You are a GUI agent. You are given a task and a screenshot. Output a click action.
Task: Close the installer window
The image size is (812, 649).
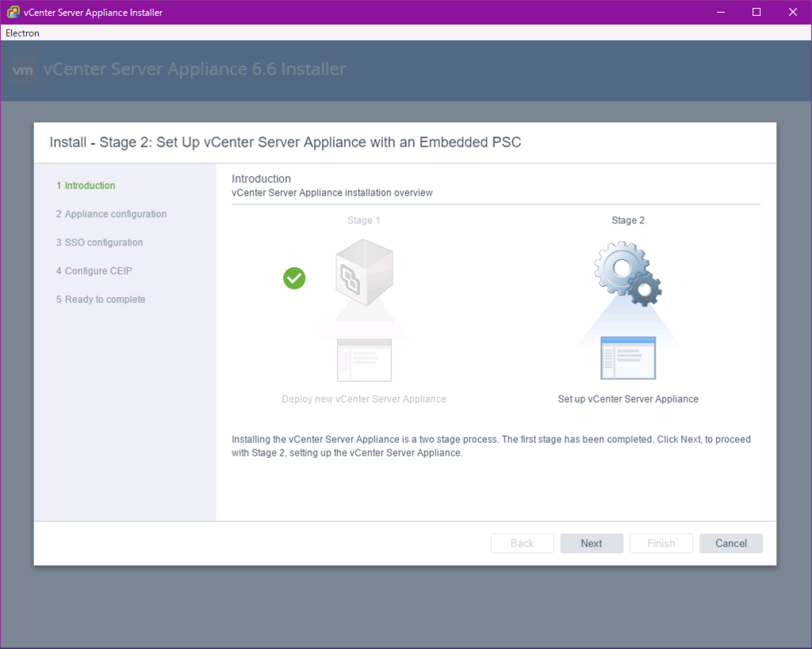pyautogui.click(x=793, y=12)
